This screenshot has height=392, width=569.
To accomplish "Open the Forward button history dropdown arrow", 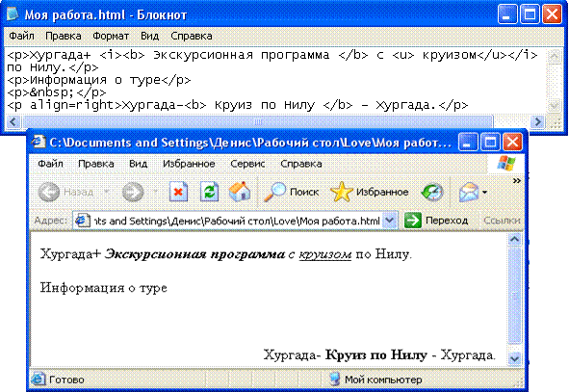I will tap(155, 192).
